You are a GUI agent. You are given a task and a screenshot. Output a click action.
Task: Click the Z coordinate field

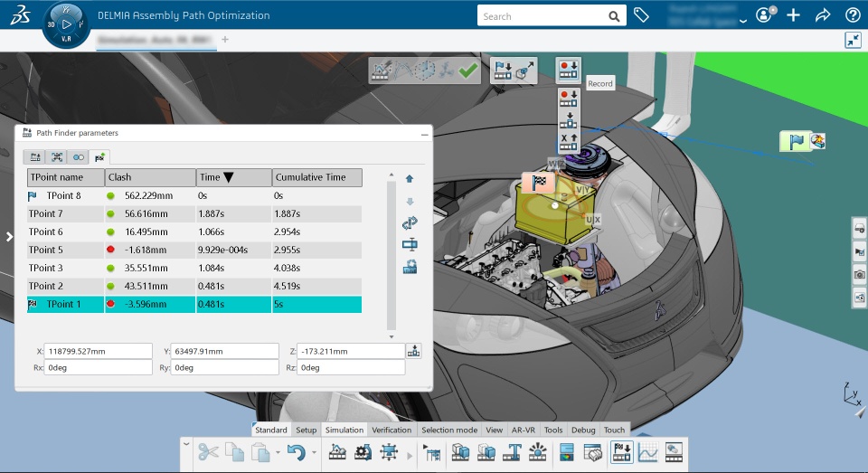pyautogui.click(x=351, y=351)
